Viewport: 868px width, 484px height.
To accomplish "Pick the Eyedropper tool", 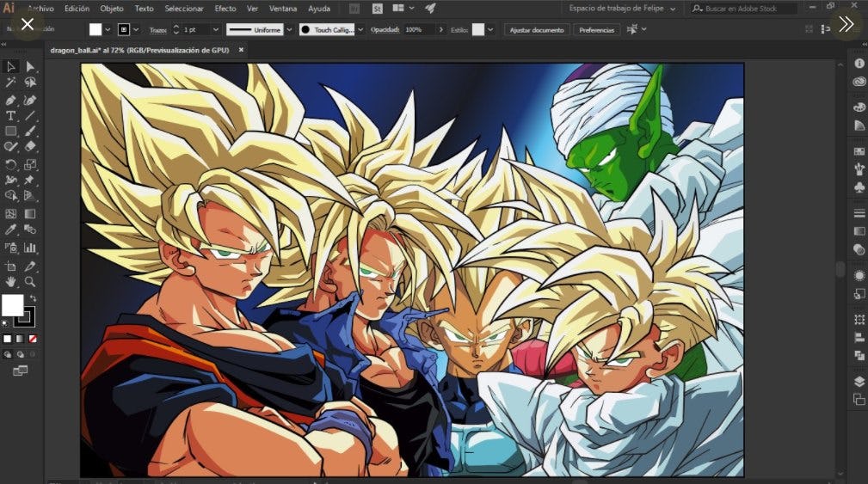I will point(10,230).
